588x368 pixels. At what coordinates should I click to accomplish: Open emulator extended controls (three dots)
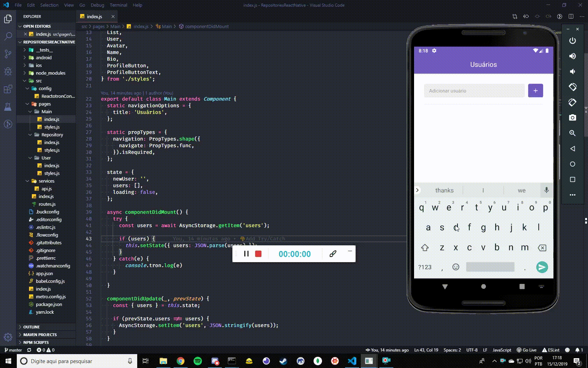[573, 195]
